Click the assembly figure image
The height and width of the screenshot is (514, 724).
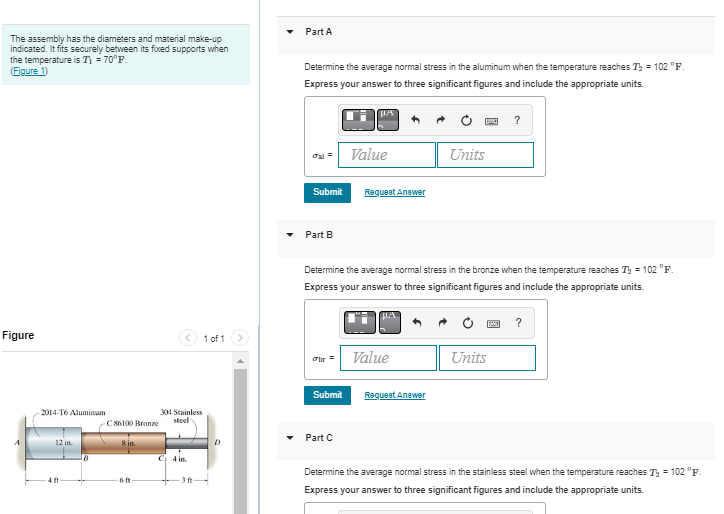(x=119, y=446)
